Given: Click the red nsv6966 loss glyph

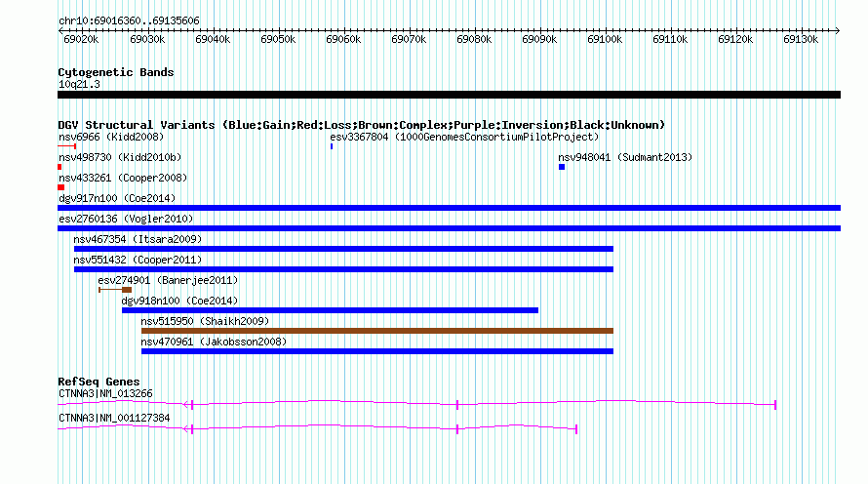Looking at the screenshot, I should (67, 146).
